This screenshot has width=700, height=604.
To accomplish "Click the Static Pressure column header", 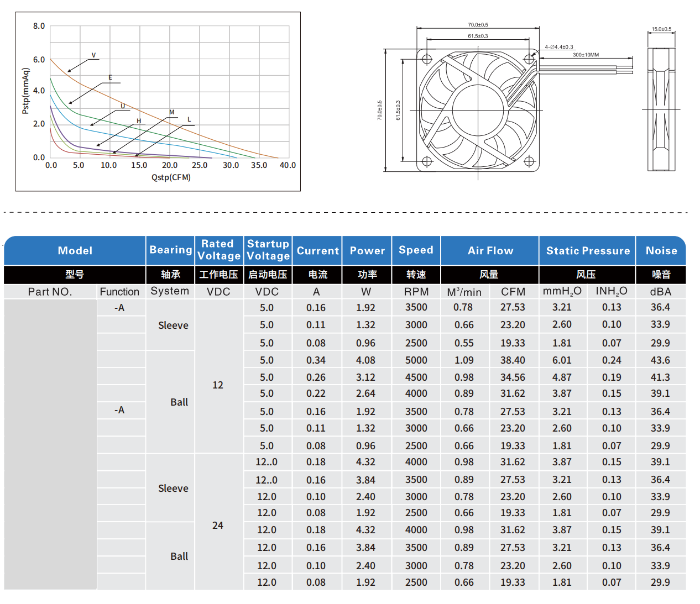I will point(588,251).
